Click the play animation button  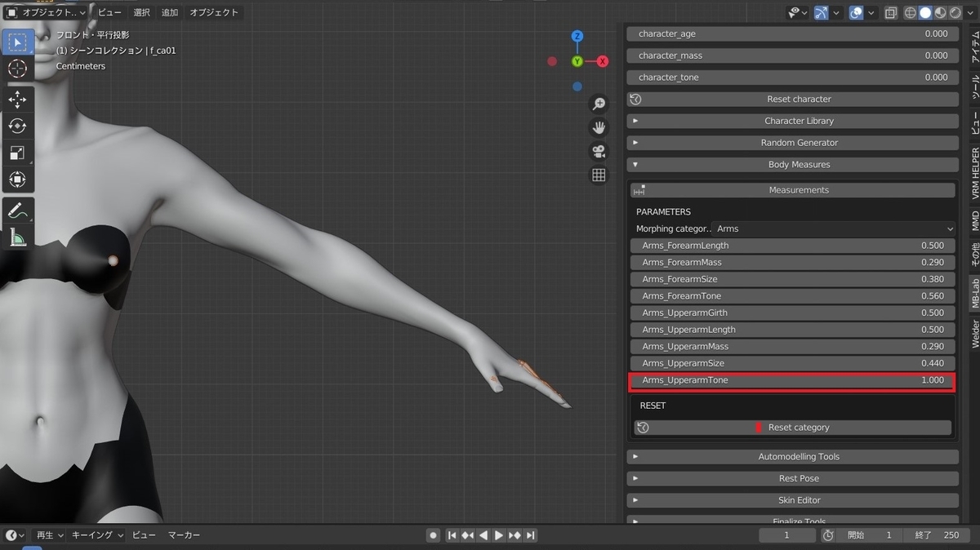pyautogui.click(x=499, y=535)
